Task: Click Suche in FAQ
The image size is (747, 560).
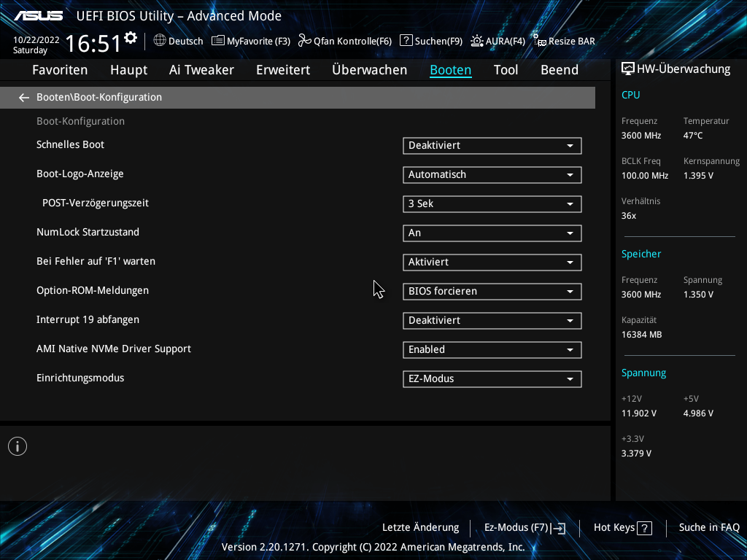Action: click(x=709, y=528)
